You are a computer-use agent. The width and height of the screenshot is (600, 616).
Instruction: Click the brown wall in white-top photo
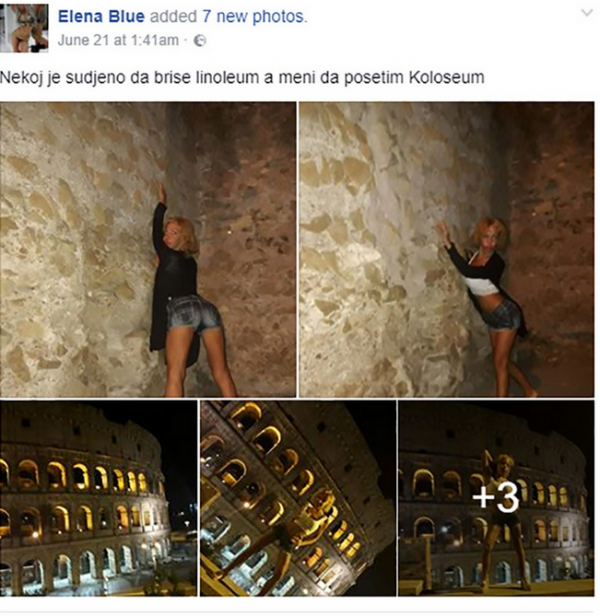(x=550, y=196)
